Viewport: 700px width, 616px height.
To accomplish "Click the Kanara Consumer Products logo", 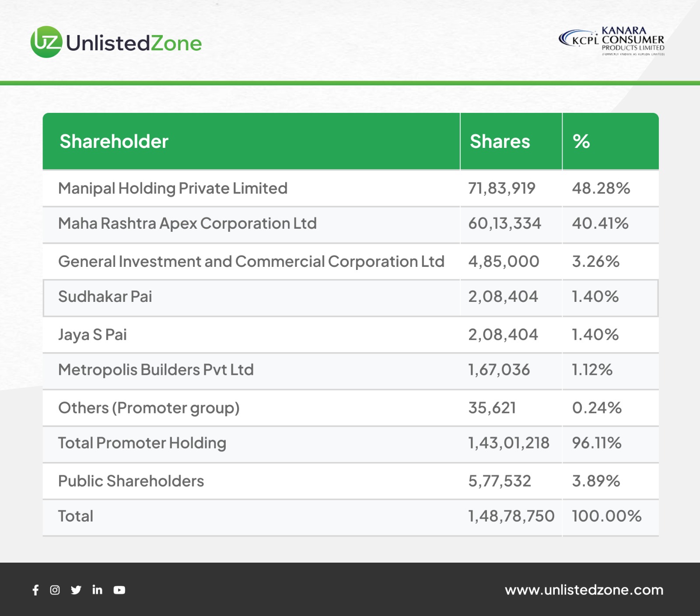I will coord(612,41).
